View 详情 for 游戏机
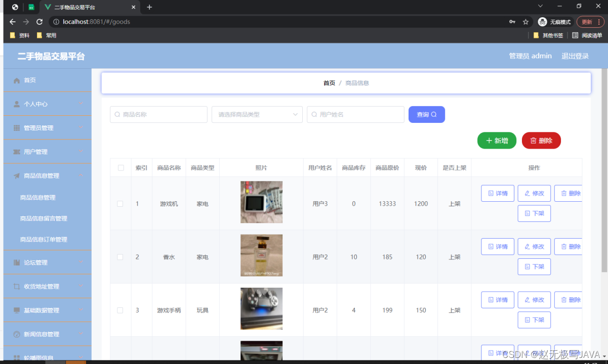 (498, 193)
